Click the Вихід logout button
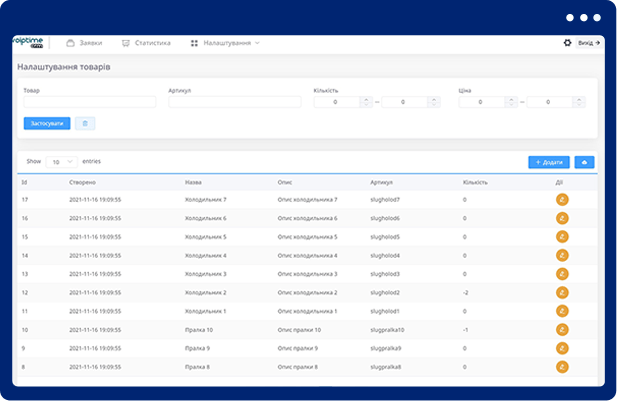Screen dimensions: 617x401 click(x=589, y=43)
